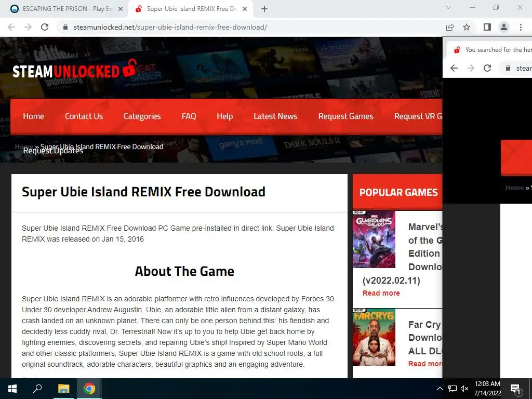Click Chrome icon in taskbar
Screen dimensions: 532x399
pyautogui.click(x=89, y=389)
